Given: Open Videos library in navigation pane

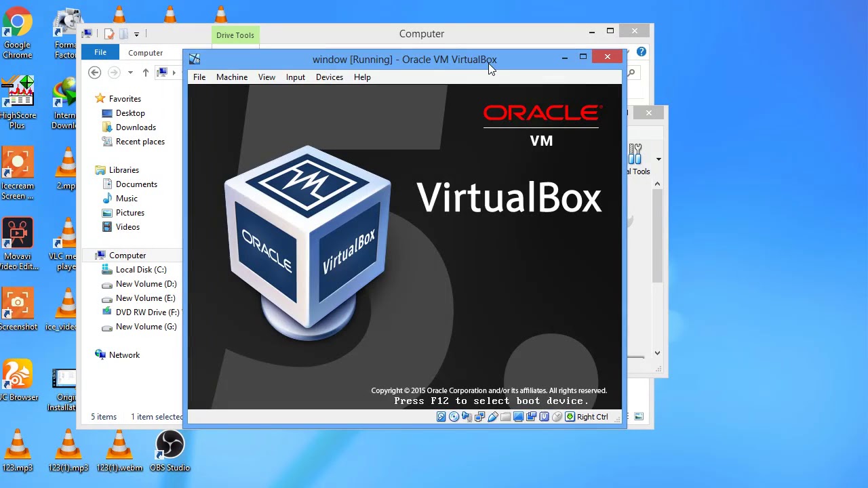Looking at the screenshot, I should point(127,227).
